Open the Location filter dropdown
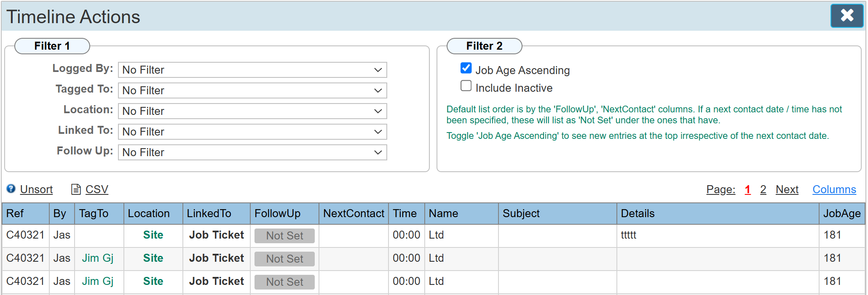Viewport: 868px width, 295px height. [x=252, y=111]
